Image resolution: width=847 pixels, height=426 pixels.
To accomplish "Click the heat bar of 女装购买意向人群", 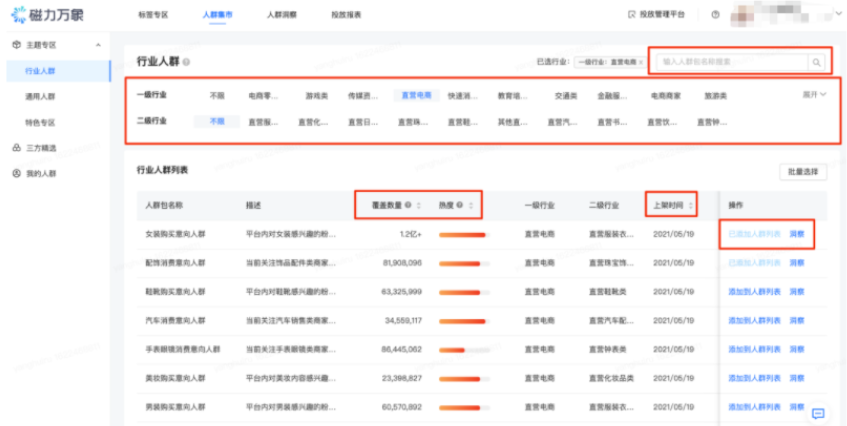I will click(x=465, y=234).
